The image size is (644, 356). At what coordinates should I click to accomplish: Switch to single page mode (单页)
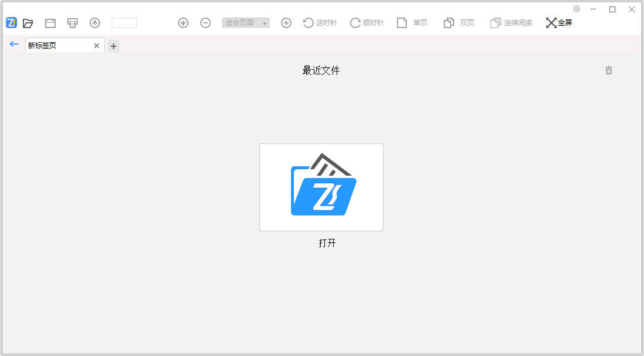[x=412, y=23]
